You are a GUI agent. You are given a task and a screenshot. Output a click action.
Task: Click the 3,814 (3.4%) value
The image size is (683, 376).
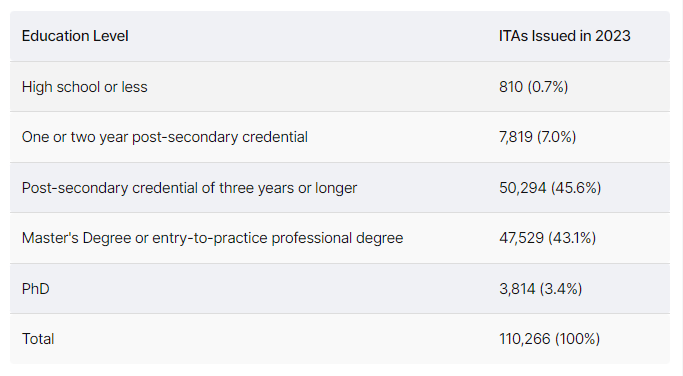tap(541, 289)
